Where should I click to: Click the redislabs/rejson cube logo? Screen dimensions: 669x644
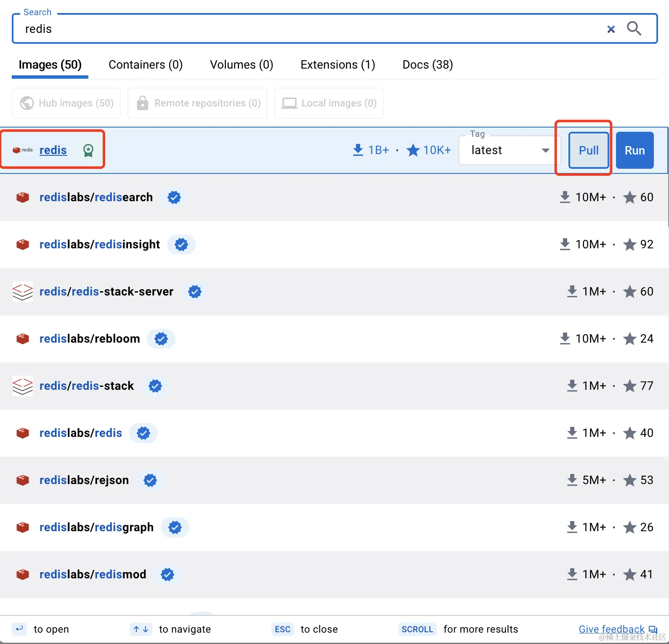pyautogui.click(x=23, y=480)
